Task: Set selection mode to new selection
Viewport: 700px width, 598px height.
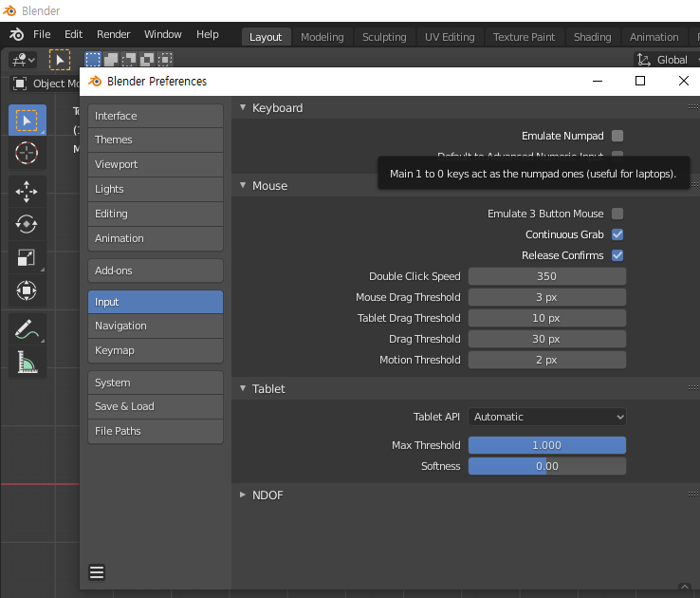Action: 93,60
